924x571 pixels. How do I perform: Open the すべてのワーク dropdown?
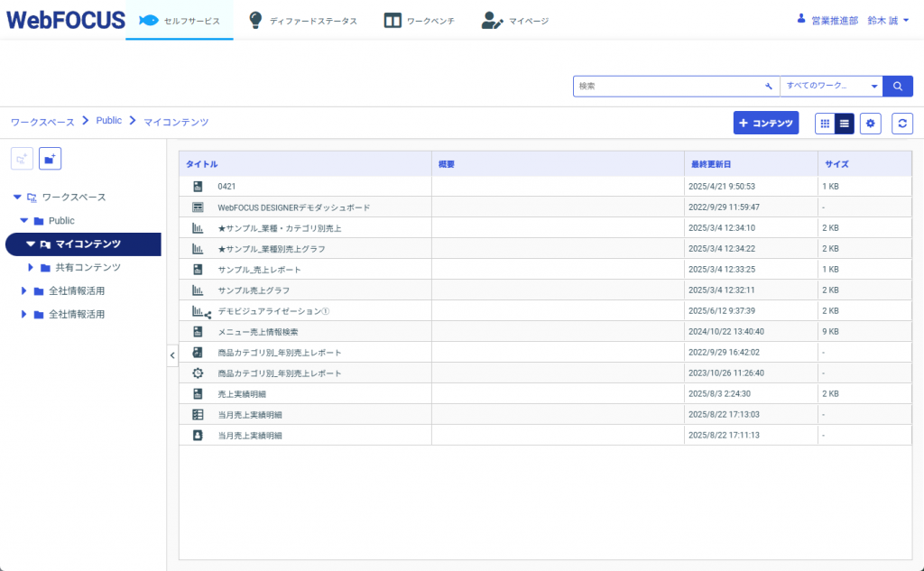point(831,86)
